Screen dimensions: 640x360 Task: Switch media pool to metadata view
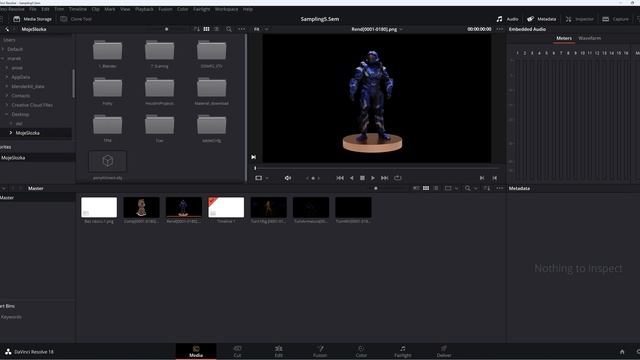click(x=416, y=188)
